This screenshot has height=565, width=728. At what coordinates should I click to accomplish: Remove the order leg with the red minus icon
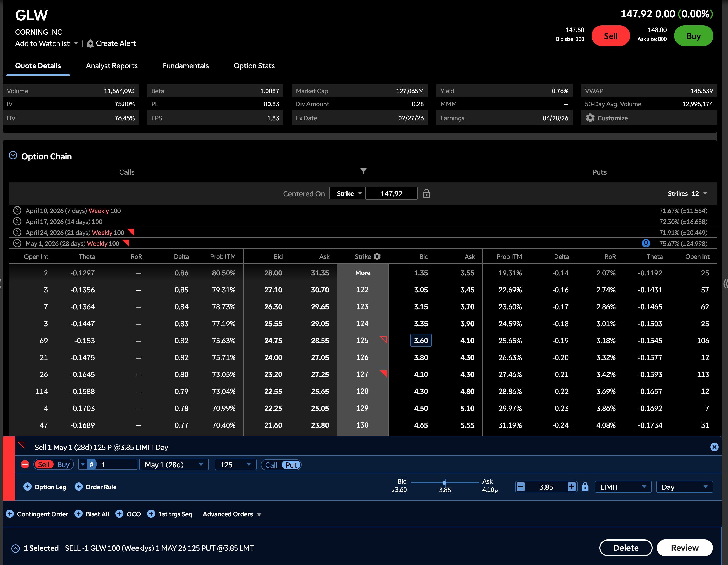[x=25, y=464]
